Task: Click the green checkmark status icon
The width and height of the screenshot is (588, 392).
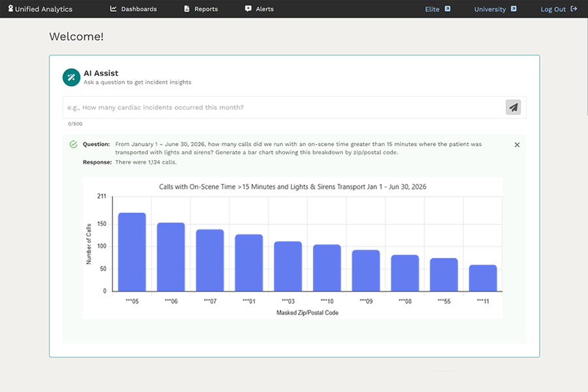Action: [73, 144]
